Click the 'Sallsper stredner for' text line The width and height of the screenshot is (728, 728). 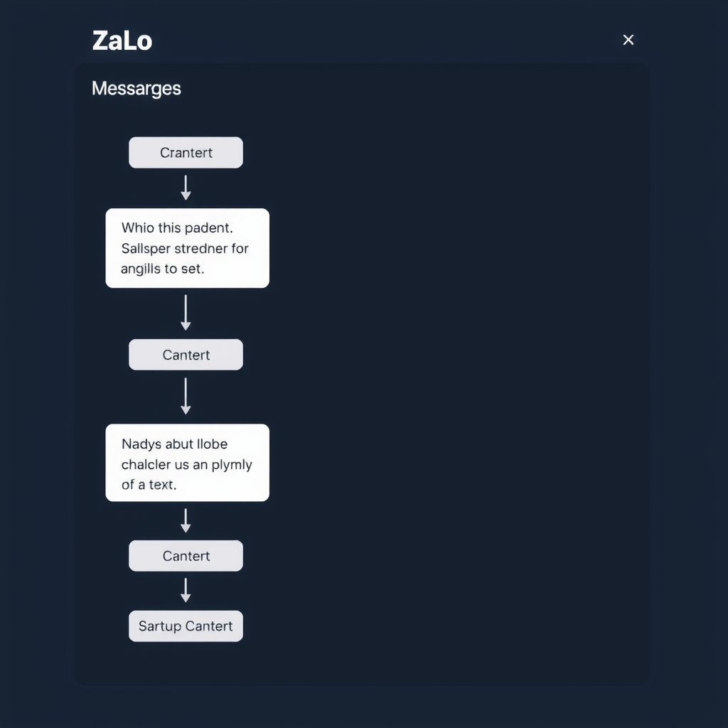[185, 249]
